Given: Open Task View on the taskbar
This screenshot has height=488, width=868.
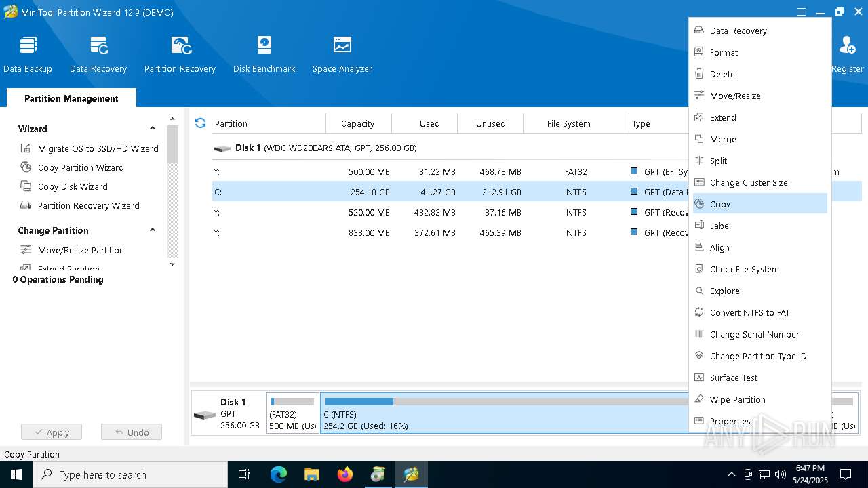Looking at the screenshot, I should tap(244, 474).
